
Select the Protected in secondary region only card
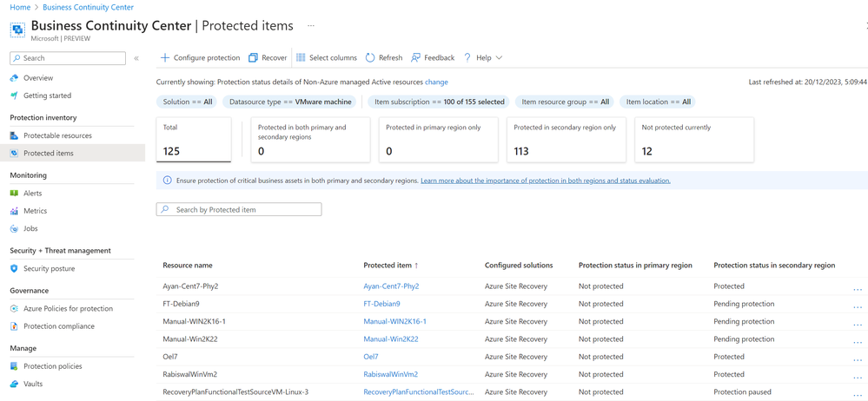[567, 140]
